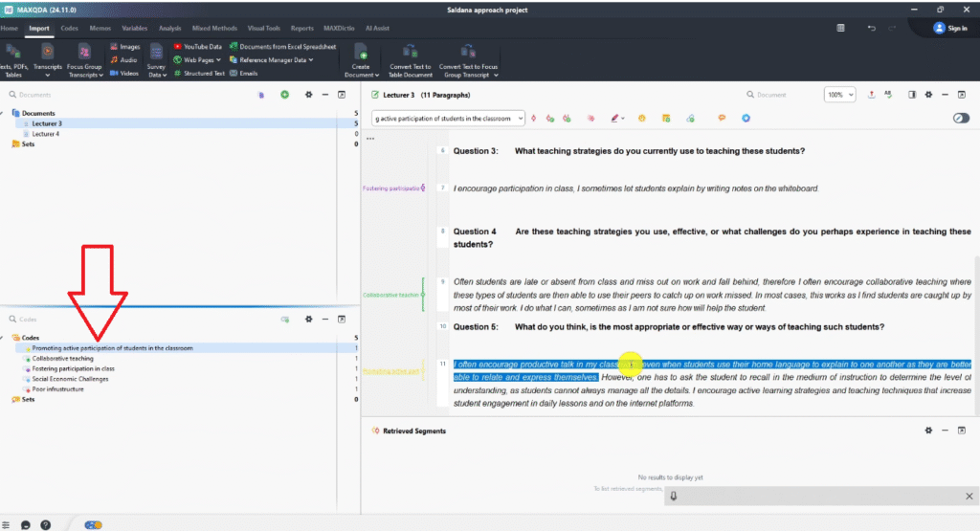The height and width of the screenshot is (531, 980).
Task: Toggle the edit mode switch in document browser
Action: point(961,119)
